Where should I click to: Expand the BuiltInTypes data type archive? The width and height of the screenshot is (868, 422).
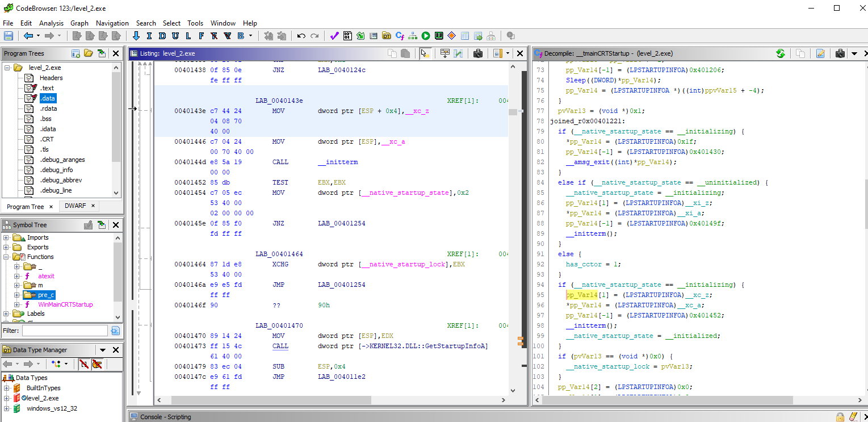point(7,388)
